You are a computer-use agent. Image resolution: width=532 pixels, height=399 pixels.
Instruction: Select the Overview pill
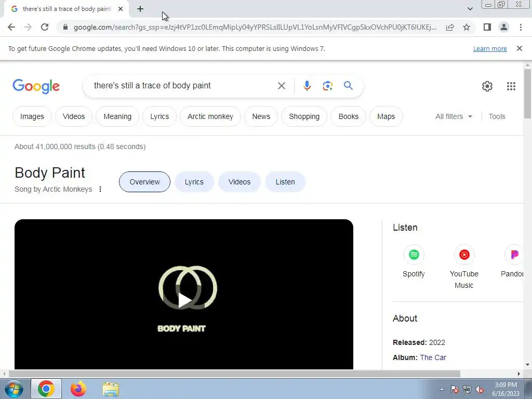(x=144, y=182)
